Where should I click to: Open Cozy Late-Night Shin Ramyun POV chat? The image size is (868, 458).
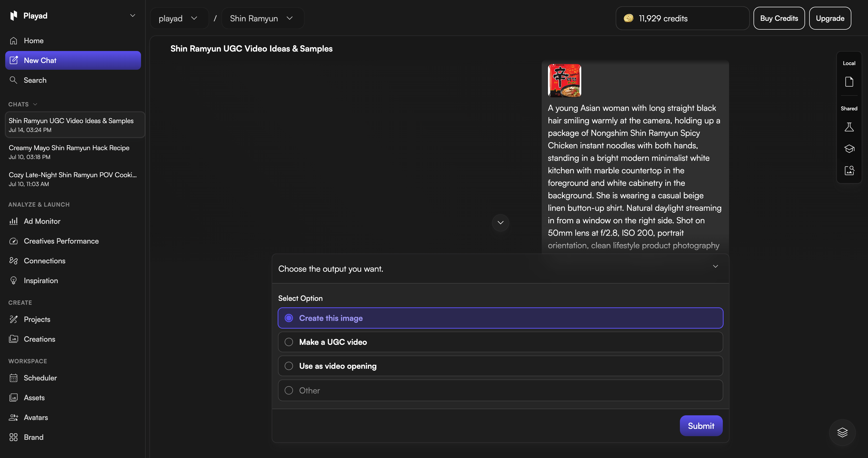[75, 179]
